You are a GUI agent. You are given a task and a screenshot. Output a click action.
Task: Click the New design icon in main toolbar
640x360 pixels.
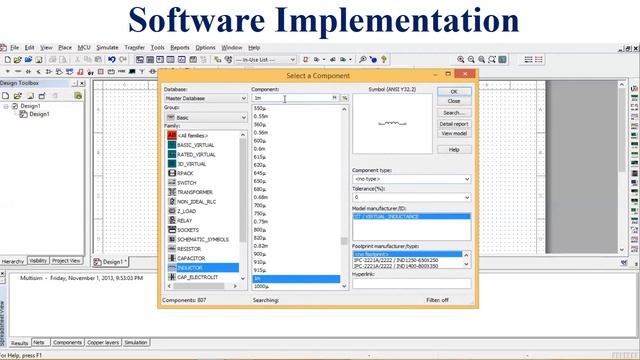click(x=7, y=60)
